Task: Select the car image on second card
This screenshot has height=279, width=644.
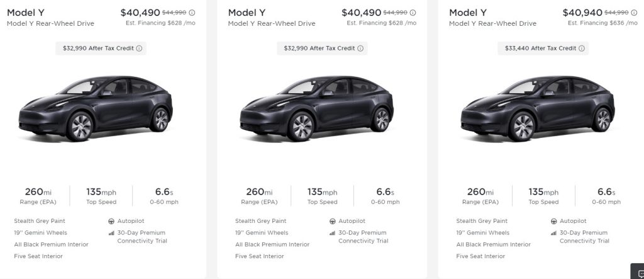Action: coord(317,110)
